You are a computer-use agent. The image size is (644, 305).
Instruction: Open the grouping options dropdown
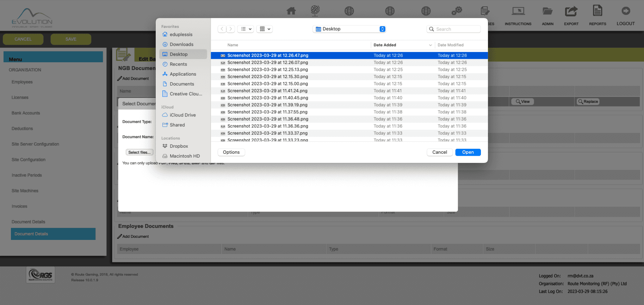[x=265, y=29]
